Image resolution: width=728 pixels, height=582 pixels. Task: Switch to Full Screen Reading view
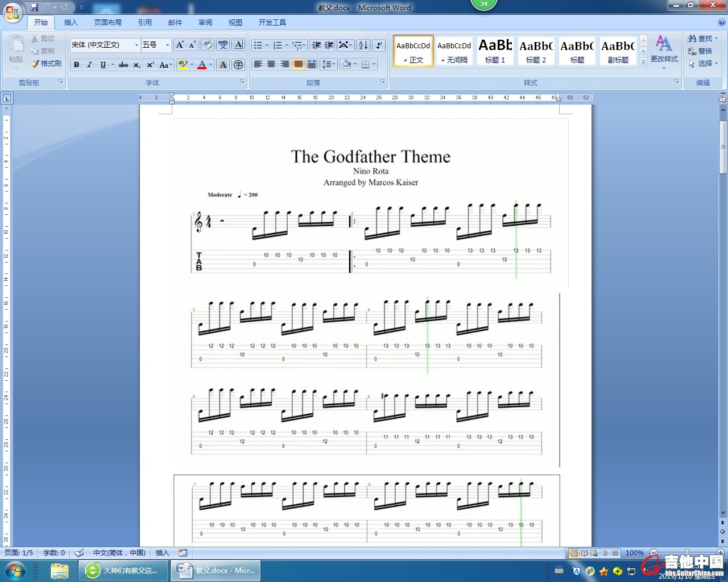click(584, 553)
